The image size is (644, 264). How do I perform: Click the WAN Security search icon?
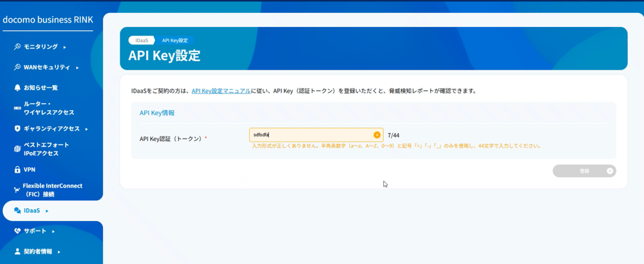point(17,68)
